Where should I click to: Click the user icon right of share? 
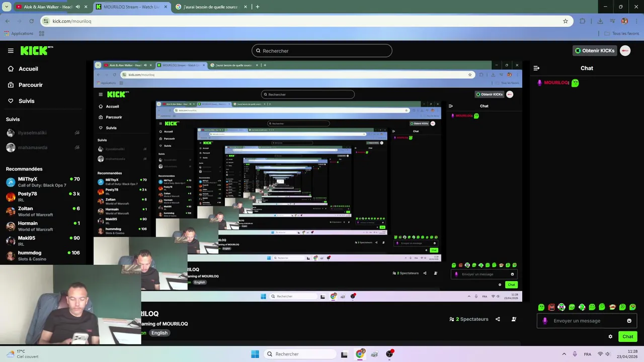[514, 319]
